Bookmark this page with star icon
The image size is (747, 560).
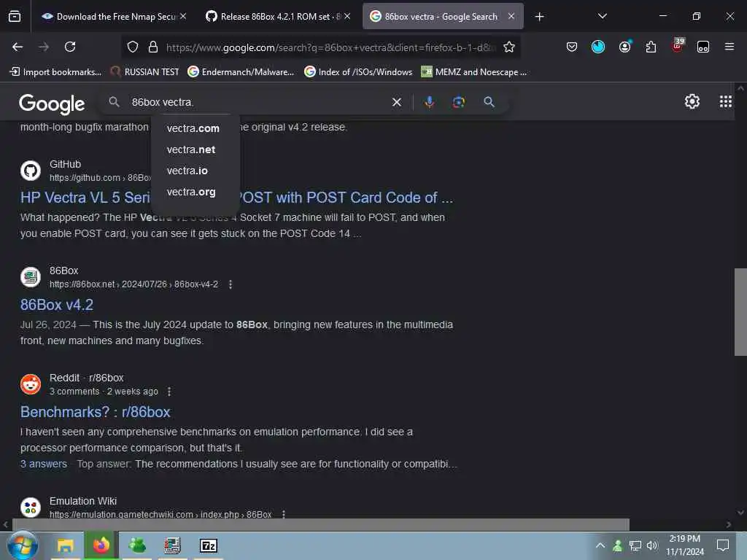(509, 47)
